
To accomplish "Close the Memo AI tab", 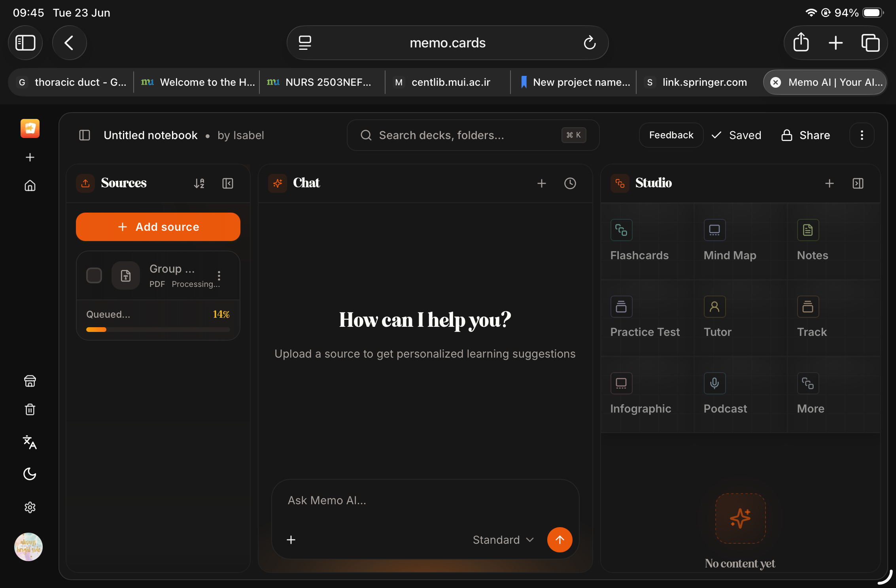I will click(776, 82).
